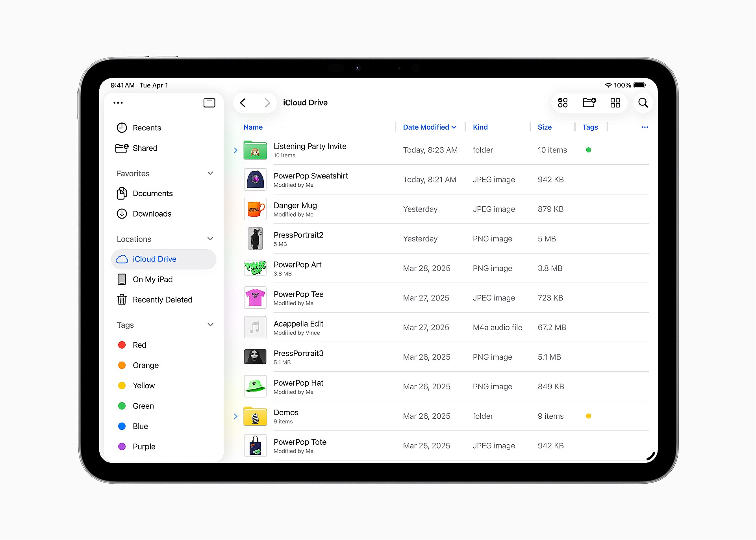The image size is (756, 540).
Task: Open Documents favorite
Action: click(x=163, y=193)
